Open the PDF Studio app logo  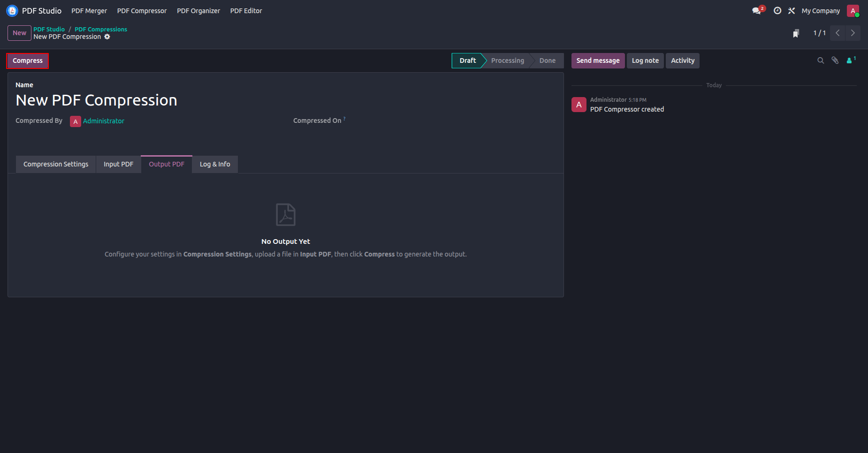[12, 11]
